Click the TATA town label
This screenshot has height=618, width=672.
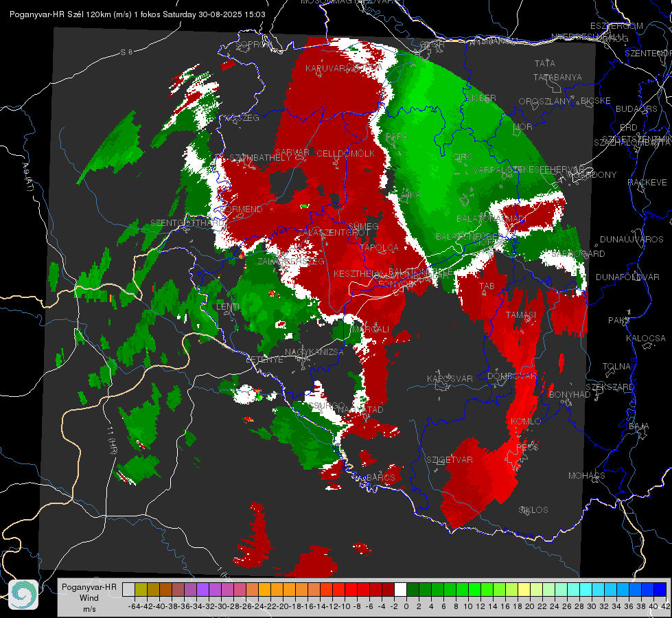545,63
